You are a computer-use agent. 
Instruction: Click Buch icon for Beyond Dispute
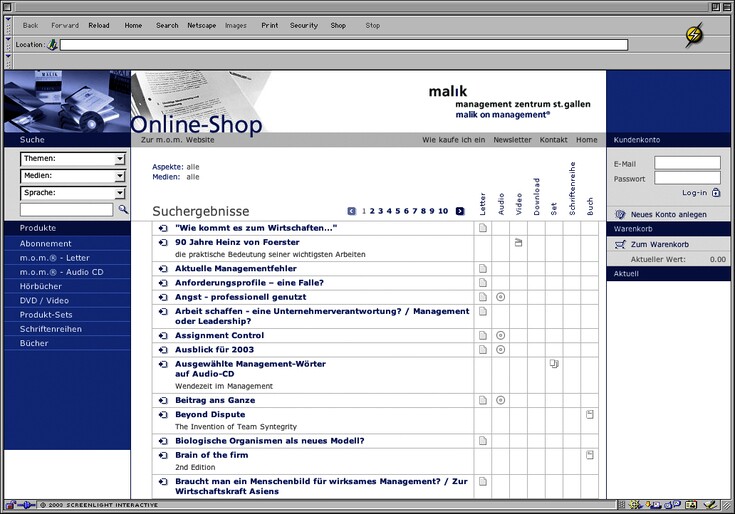(x=590, y=414)
